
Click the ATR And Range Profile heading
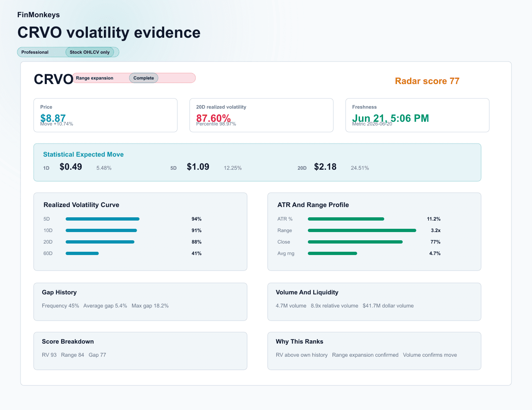[x=313, y=205]
